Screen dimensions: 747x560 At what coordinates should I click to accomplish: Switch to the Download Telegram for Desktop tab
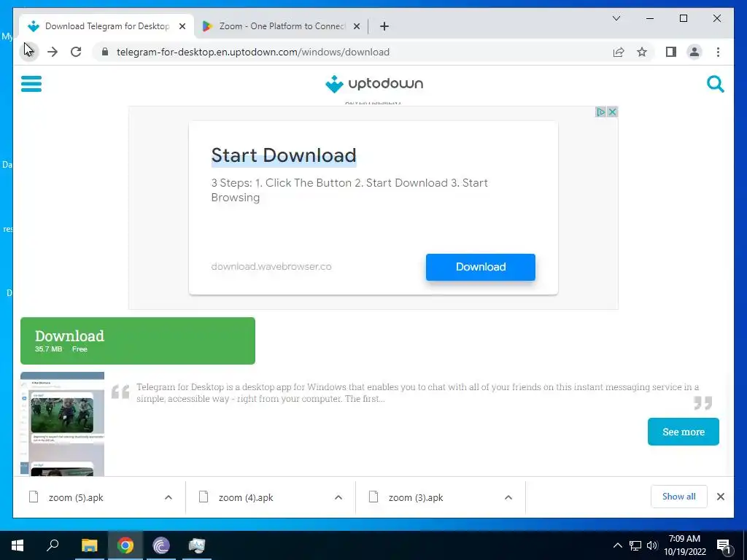pos(107,26)
